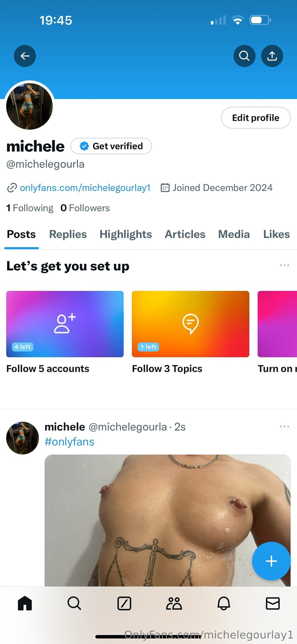
Task: Tap the Get verified button
Action: pos(111,146)
